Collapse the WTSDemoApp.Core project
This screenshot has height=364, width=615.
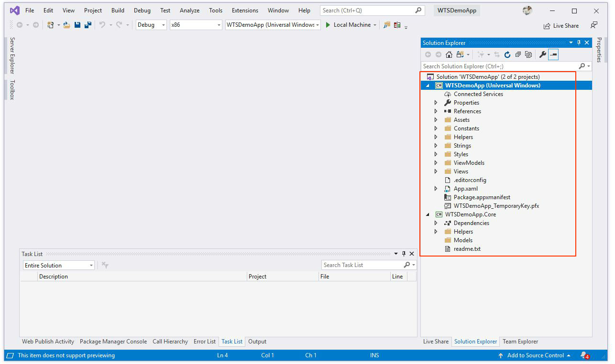[x=428, y=214]
